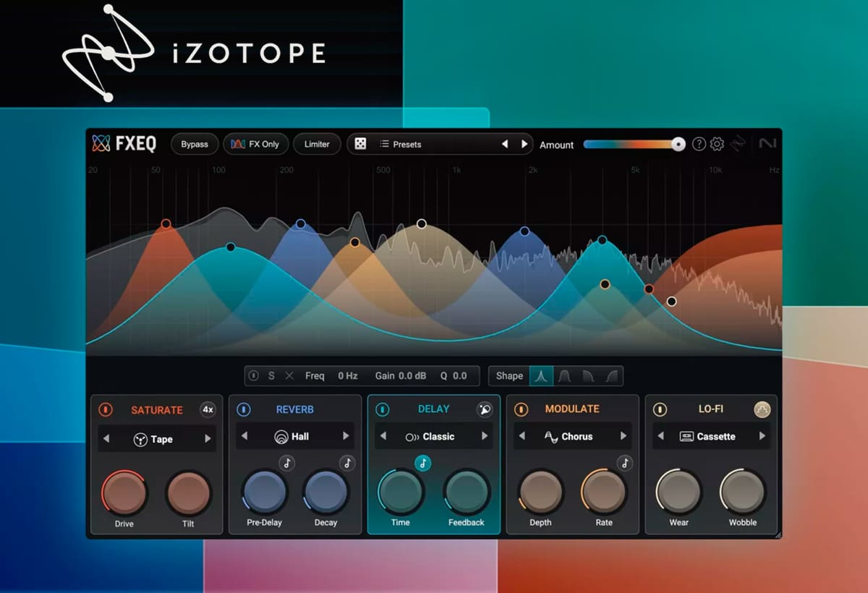Image resolution: width=868 pixels, height=593 pixels.
Task: Select next Delay type after Classic
Action: coord(485,437)
